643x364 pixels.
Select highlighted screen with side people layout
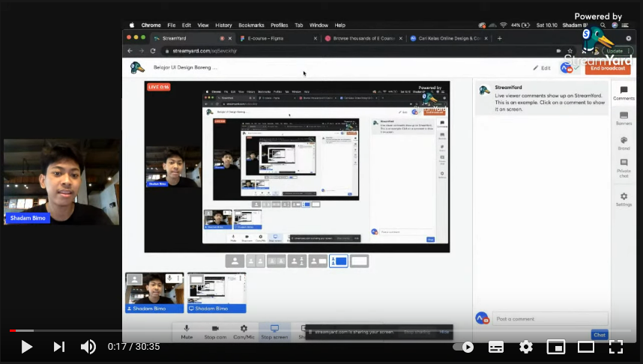339,261
